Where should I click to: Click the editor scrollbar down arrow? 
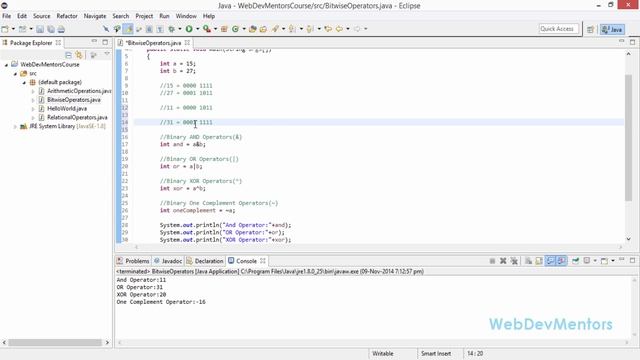[628, 239]
